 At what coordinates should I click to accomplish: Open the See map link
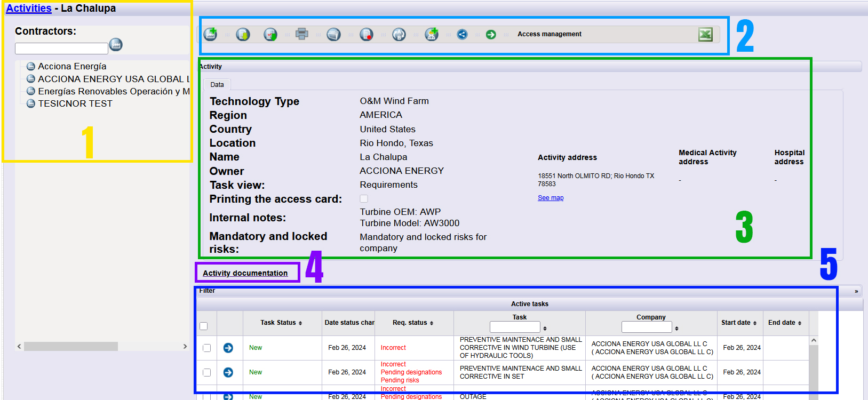551,198
